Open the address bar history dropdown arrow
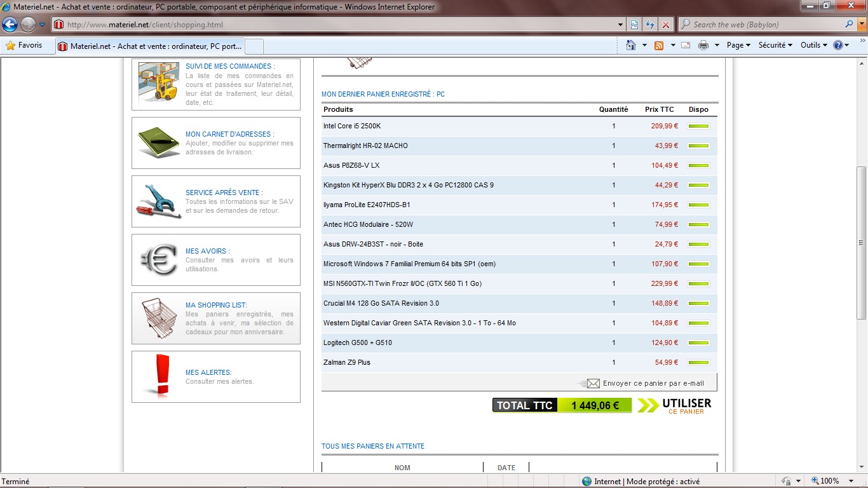The image size is (868, 488). tap(621, 25)
